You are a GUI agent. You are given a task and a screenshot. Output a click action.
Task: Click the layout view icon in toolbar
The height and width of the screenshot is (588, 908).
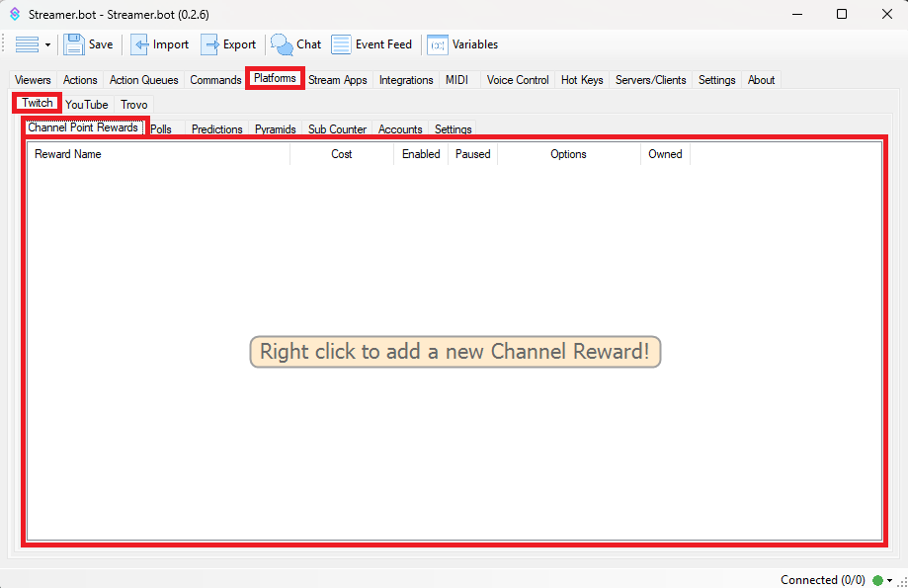click(28, 44)
